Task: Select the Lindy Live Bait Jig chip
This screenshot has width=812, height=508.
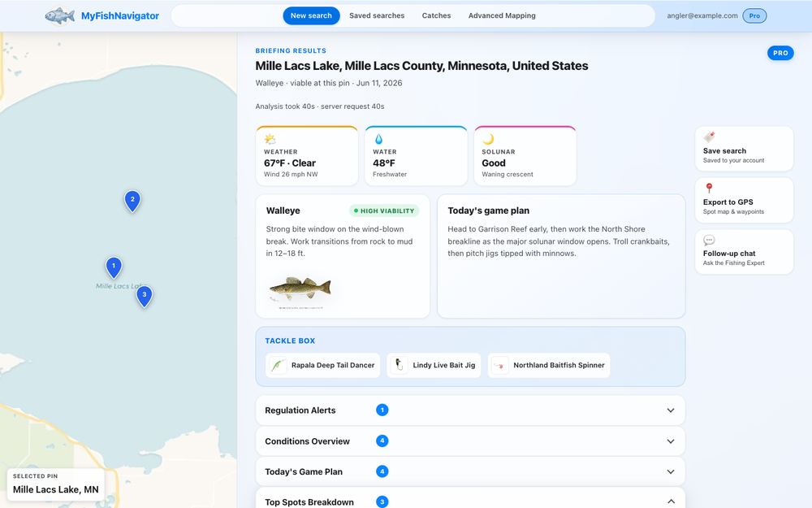Action: 434,366
